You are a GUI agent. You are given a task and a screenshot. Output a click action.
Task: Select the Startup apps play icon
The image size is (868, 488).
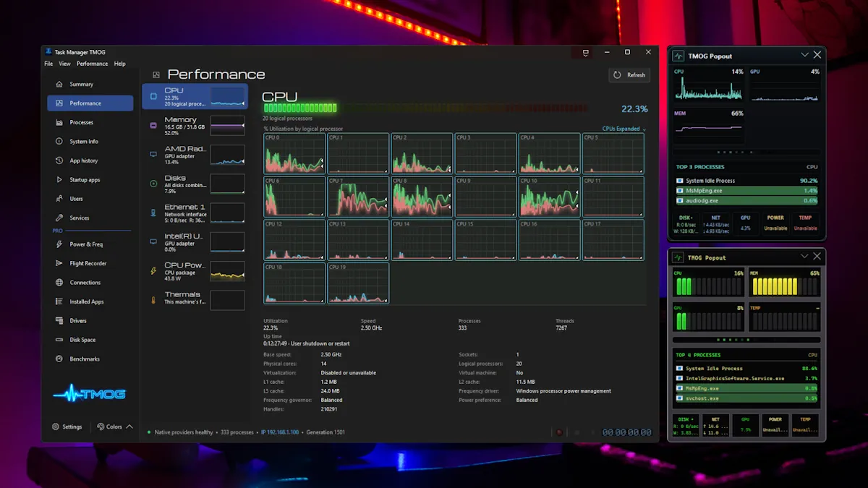point(59,179)
